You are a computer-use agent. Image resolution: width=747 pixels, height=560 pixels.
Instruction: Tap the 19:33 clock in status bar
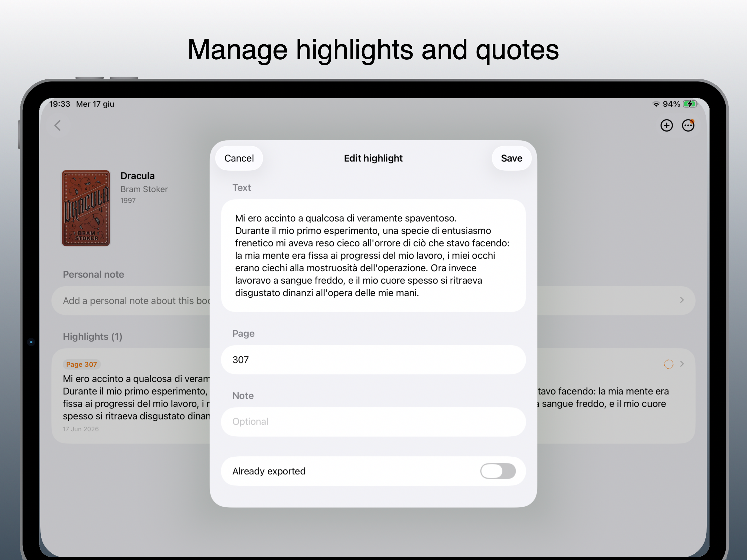tap(60, 104)
